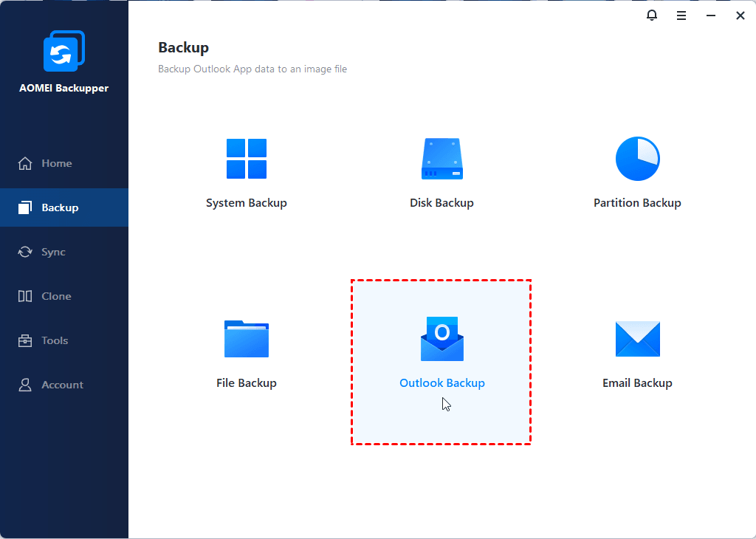The image size is (756, 539).
Task: Click the 'Backup' page heading
Action: pyautogui.click(x=184, y=48)
